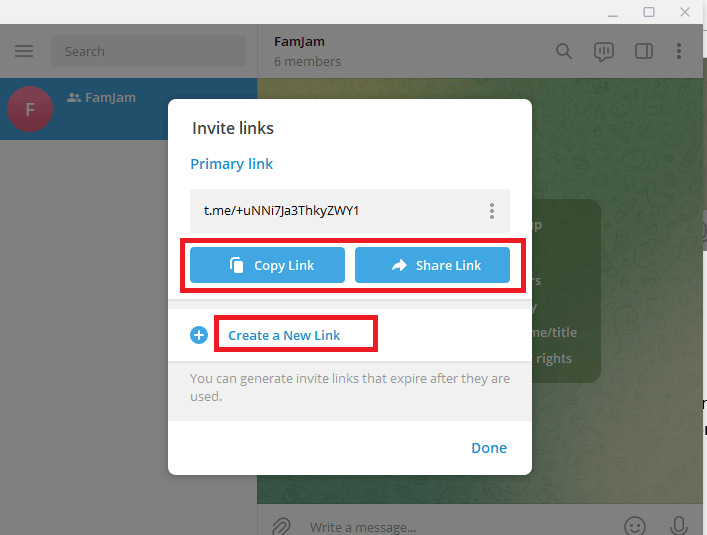
Task: Click the FamJam red avatar circle
Action: [30, 109]
